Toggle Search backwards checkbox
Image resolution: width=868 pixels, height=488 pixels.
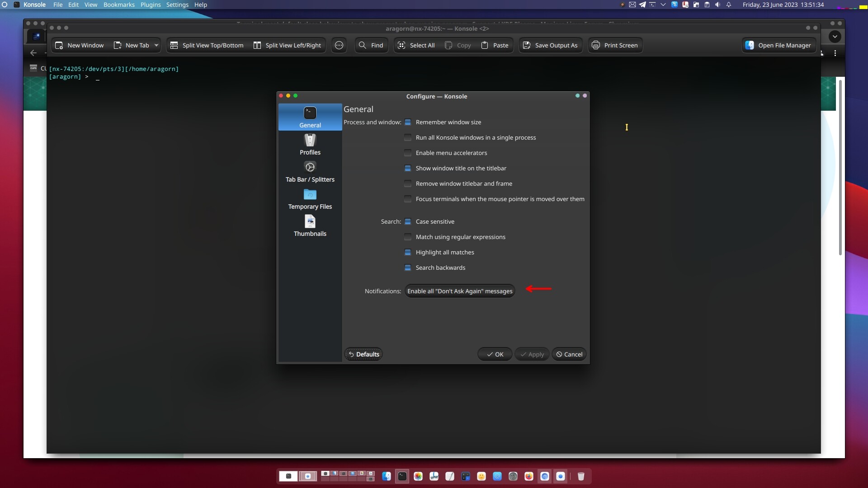click(408, 268)
